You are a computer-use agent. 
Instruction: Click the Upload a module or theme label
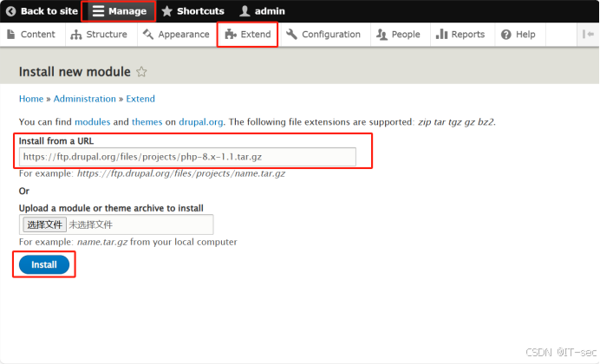pyautogui.click(x=111, y=208)
